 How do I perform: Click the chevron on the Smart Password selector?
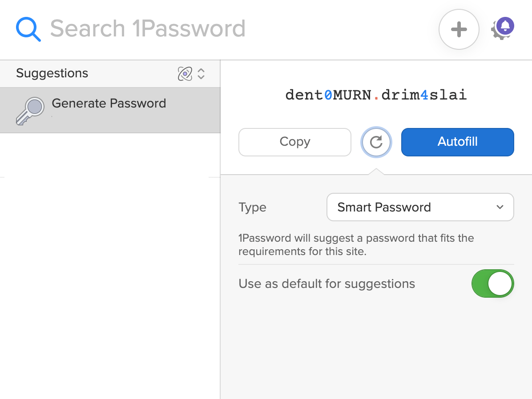[499, 207]
